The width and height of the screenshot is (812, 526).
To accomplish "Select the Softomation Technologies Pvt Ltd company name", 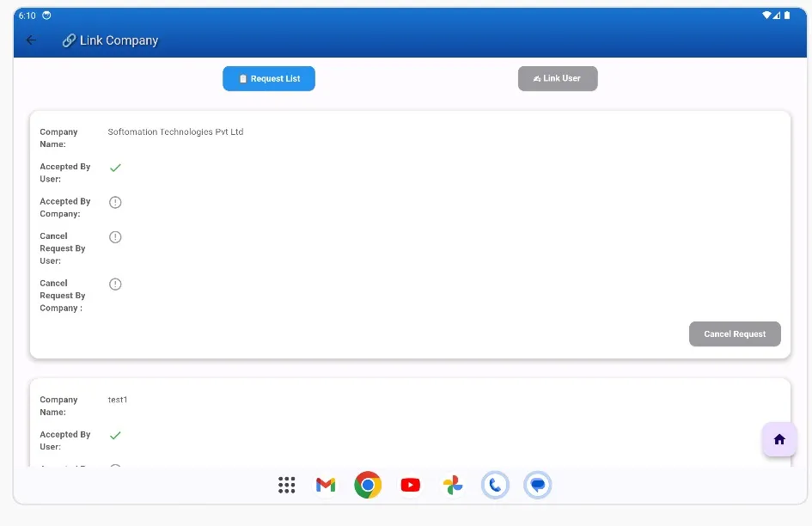I will (x=175, y=131).
